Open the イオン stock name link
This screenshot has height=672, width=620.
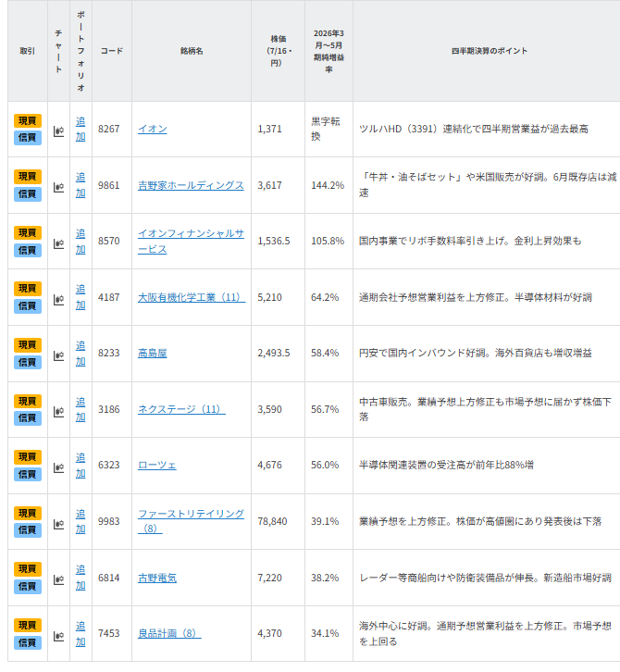click(x=153, y=129)
